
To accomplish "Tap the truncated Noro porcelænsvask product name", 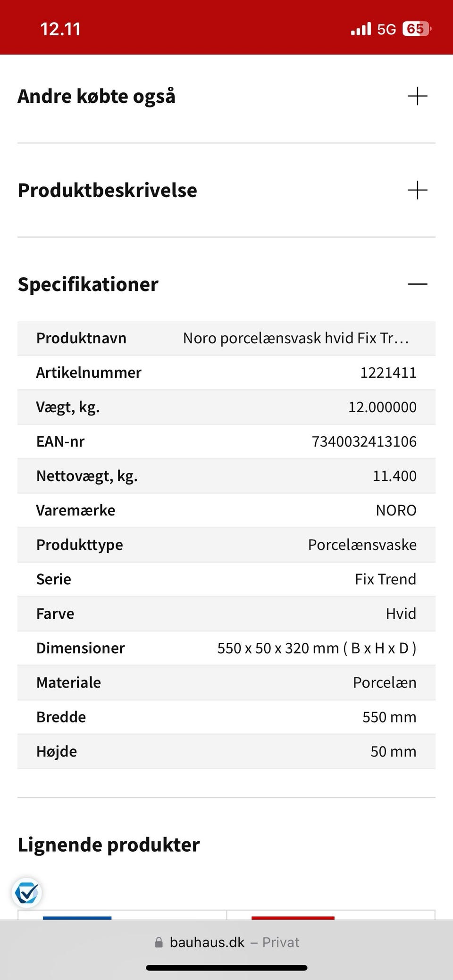I will click(296, 338).
